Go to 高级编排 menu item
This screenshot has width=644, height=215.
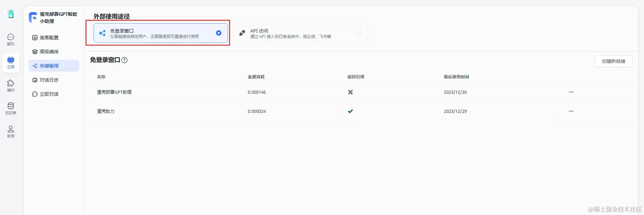click(54, 52)
